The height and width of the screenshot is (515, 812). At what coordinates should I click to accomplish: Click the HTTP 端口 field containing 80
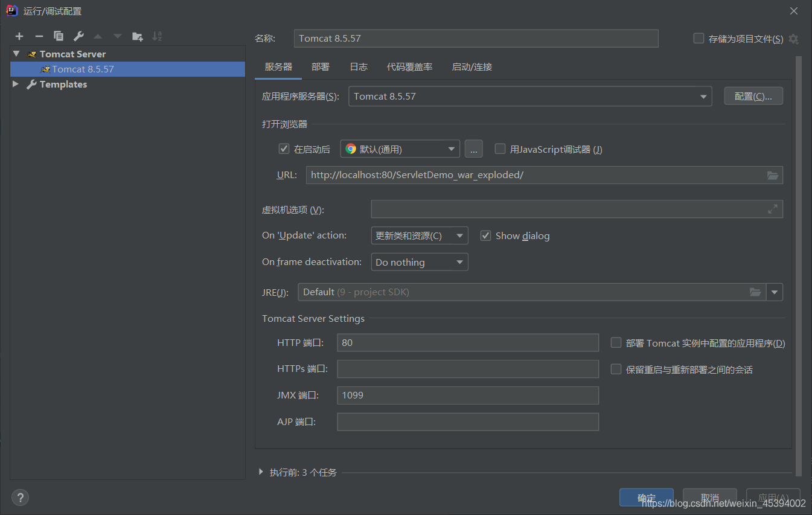tap(468, 342)
